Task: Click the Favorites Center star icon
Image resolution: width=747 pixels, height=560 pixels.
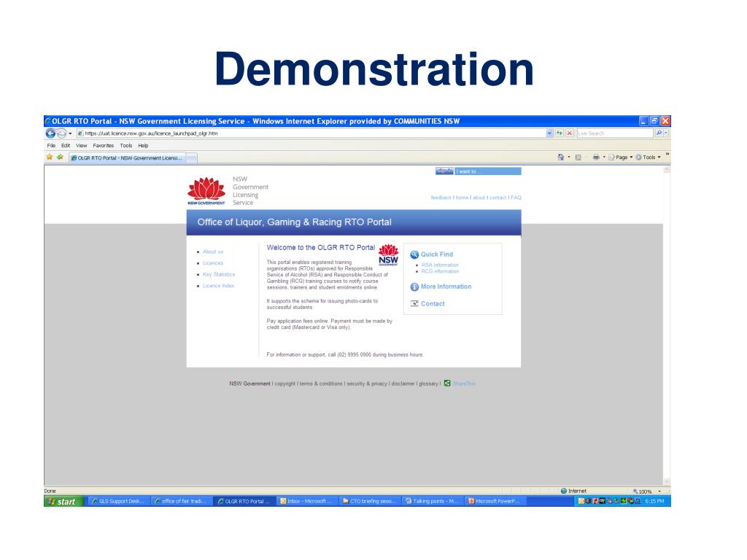Action: point(50,157)
